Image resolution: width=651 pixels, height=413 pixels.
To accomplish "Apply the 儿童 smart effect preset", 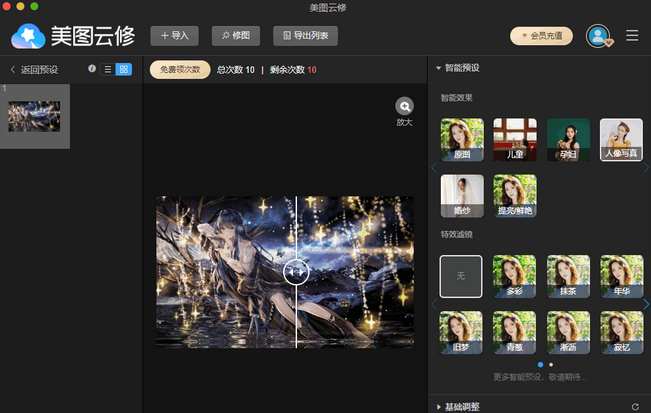I will [515, 139].
